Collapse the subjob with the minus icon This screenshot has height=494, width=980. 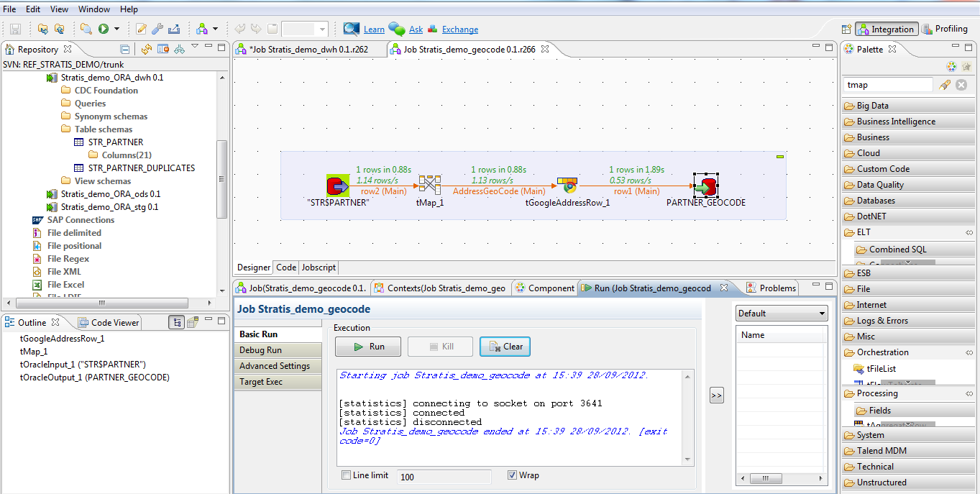tap(779, 156)
